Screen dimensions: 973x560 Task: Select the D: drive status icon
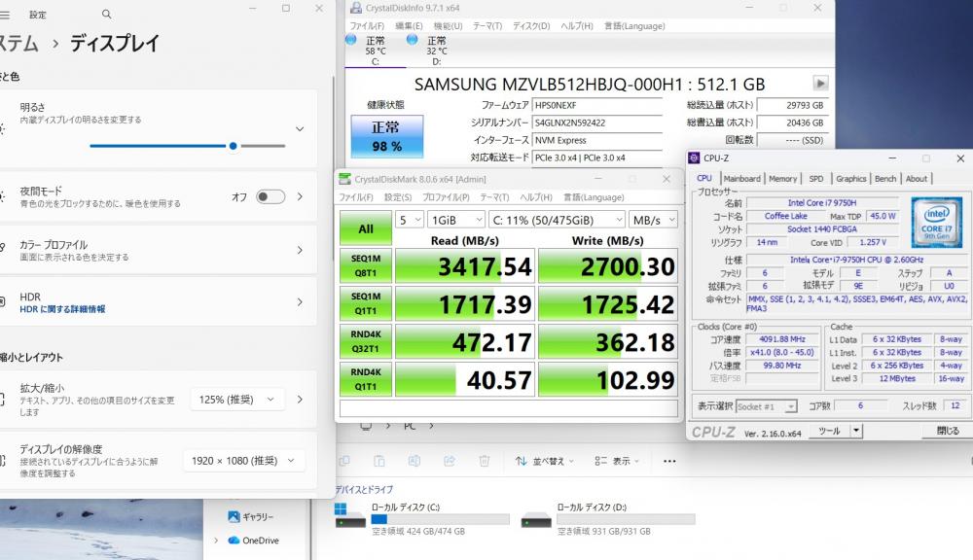412,40
